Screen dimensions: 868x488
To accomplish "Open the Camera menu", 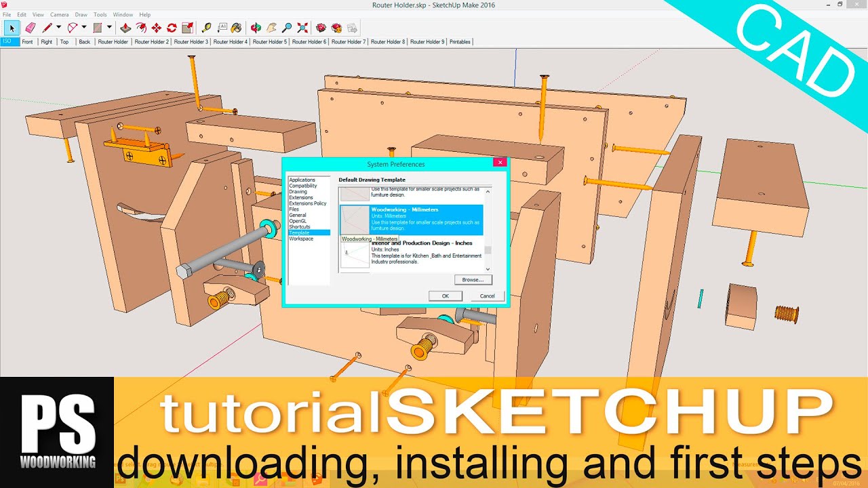I will point(60,14).
